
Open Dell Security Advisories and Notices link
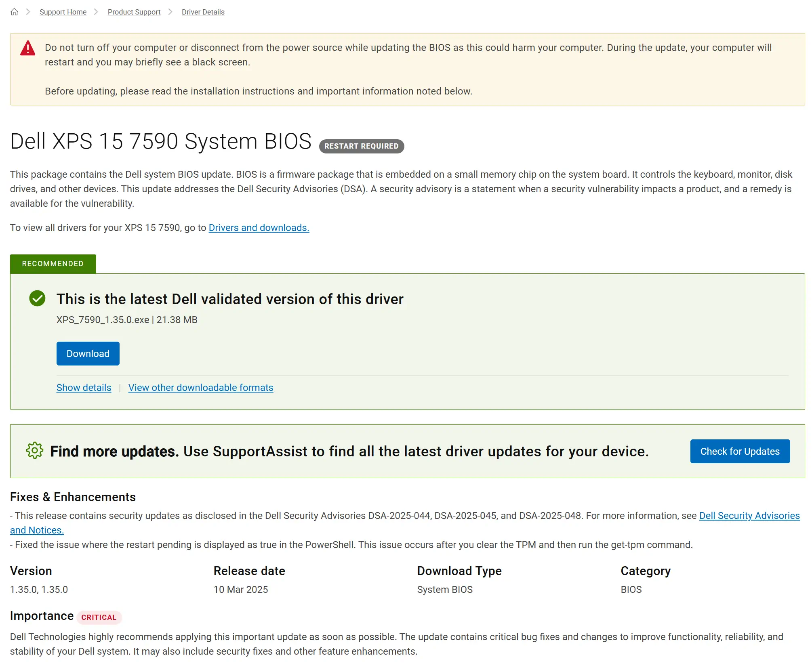[749, 516]
